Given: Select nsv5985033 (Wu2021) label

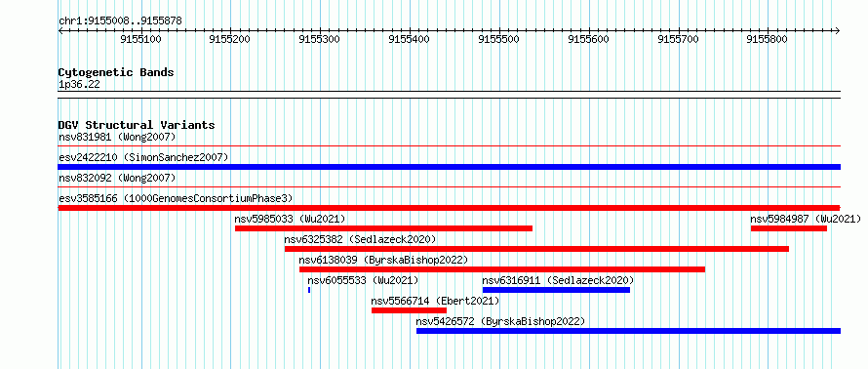Looking at the screenshot, I should tap(290, 219).
